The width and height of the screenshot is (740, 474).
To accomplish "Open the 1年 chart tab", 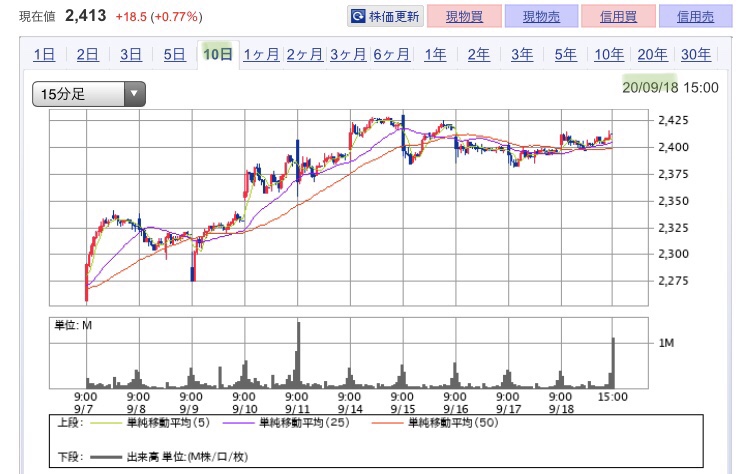I will point(435,54).
